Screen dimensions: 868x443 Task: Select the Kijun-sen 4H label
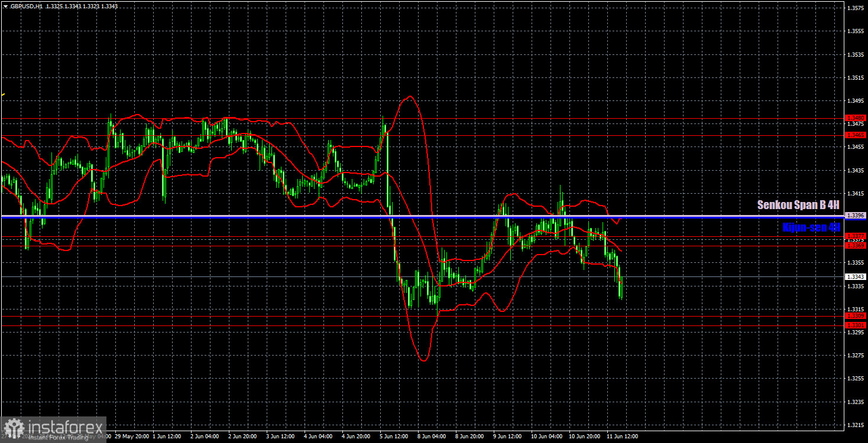click(811, 227)
